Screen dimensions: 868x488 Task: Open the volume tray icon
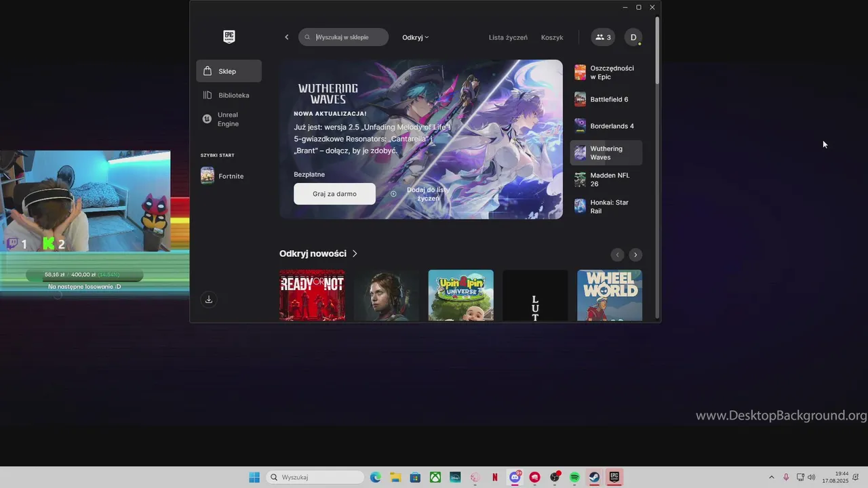[x=812, y=477]
